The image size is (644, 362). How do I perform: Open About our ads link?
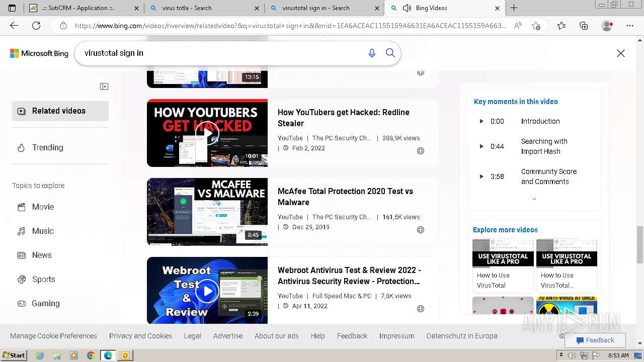(x=277, y=336)
